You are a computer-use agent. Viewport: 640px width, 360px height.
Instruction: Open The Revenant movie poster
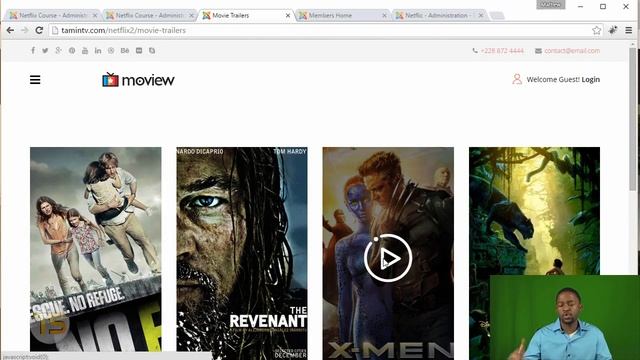pyautogui.click(x=242, y=253)
